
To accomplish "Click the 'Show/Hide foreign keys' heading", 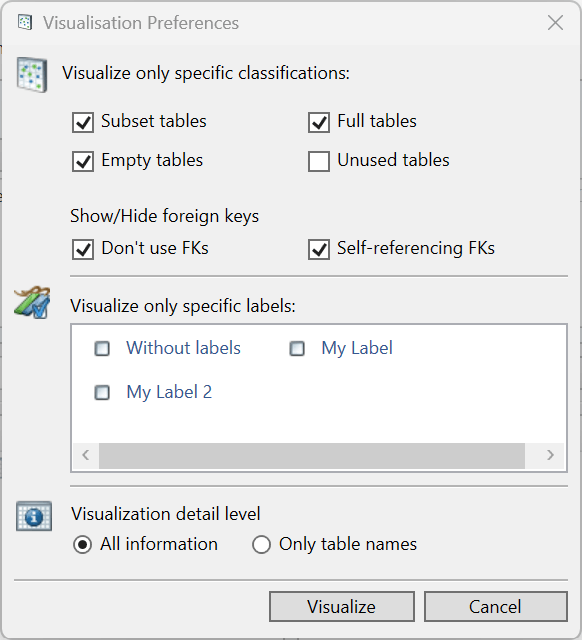I will [164, 216].
